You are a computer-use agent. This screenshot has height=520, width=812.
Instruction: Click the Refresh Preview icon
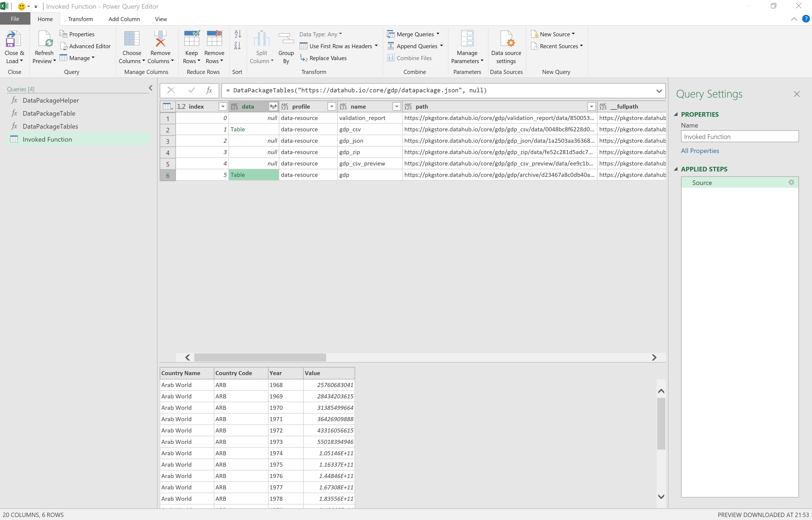[x=44, y=39]
